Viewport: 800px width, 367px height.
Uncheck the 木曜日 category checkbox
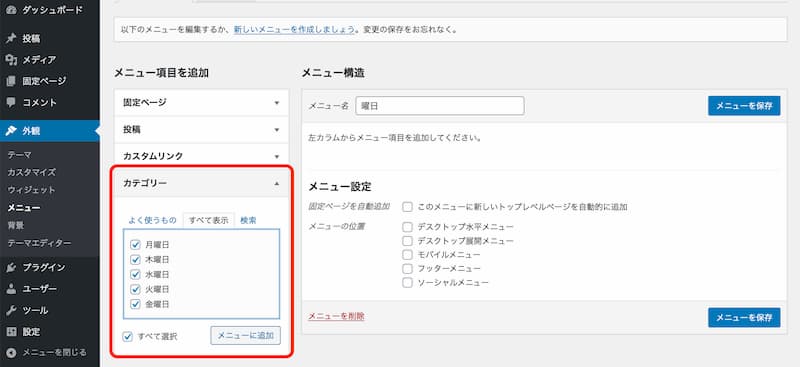click(135, 259)
